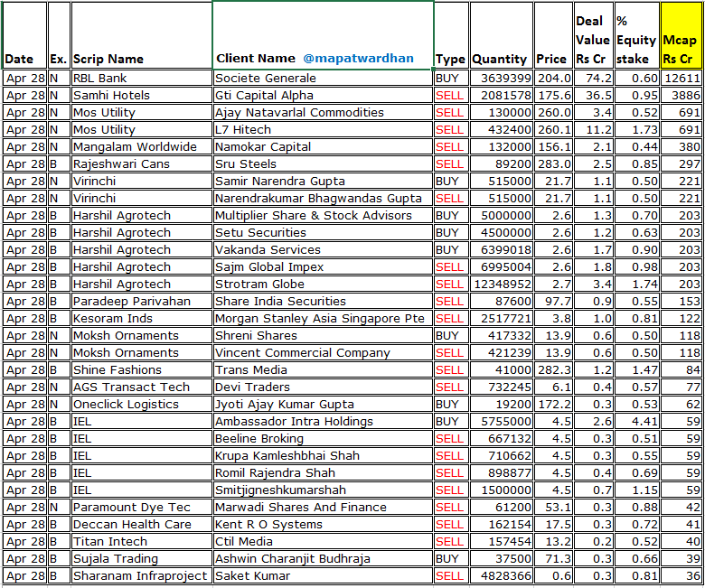Click the 'Price' column header
705x588 pixels.
pos(553,35)
